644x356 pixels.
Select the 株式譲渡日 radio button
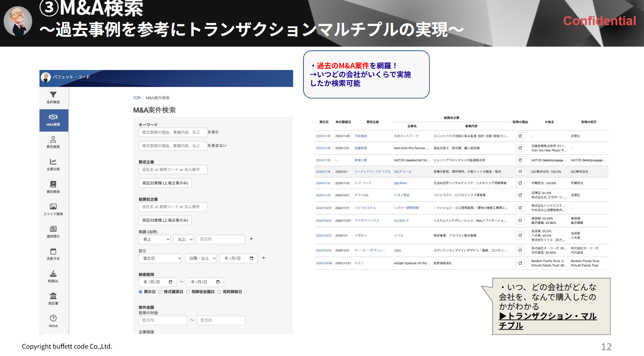coord(160,292)
